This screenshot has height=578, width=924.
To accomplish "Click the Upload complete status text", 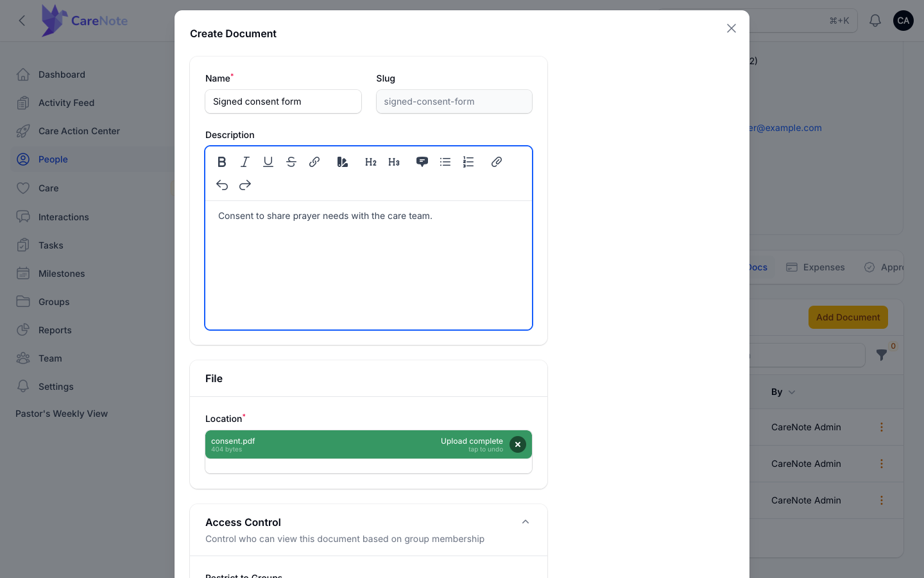I will [x=472, y=441].
